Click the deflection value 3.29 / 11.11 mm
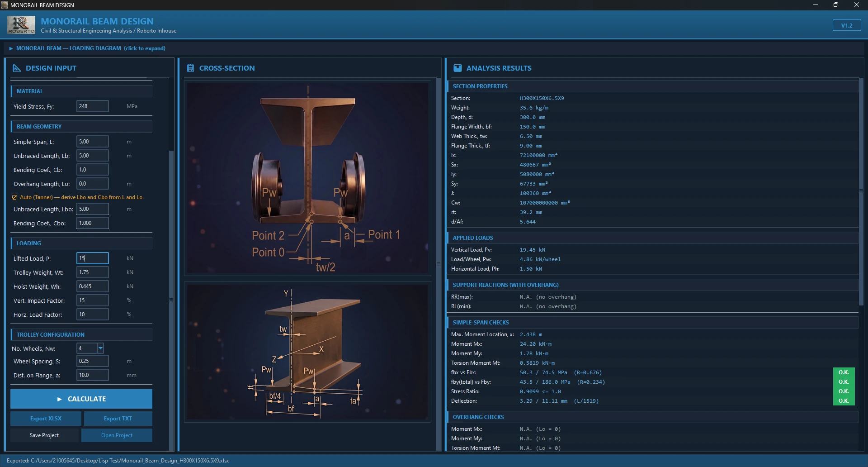This screenshot has width=868, height=467. click(x=543, y=401)
